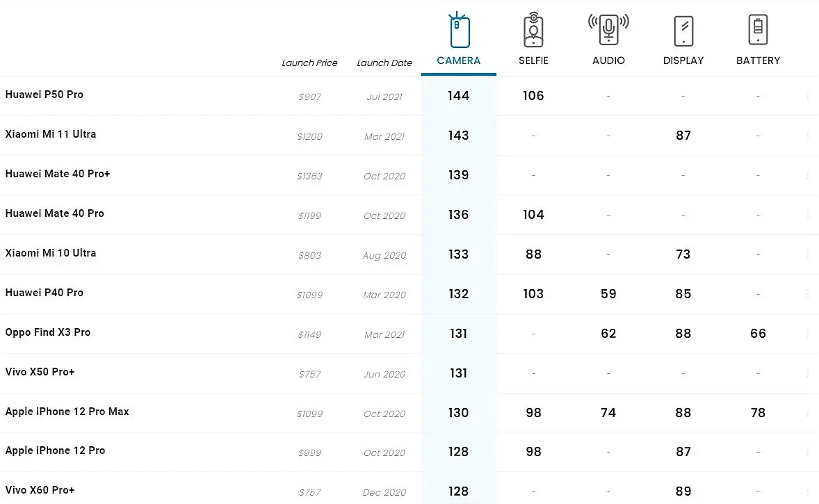Click the Battery icon in header

[758, 31]
